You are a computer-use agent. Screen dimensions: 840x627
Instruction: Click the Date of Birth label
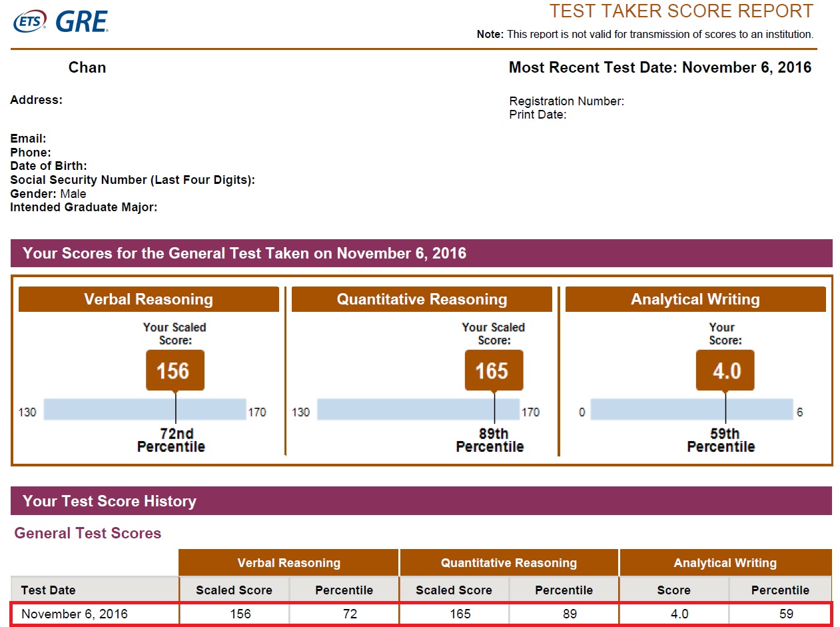[x=49, y=166]
